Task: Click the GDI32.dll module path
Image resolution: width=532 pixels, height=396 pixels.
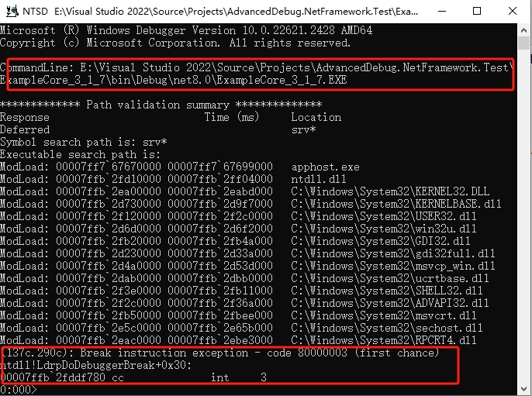Action: pyautogui.click(x=381, y=242)
